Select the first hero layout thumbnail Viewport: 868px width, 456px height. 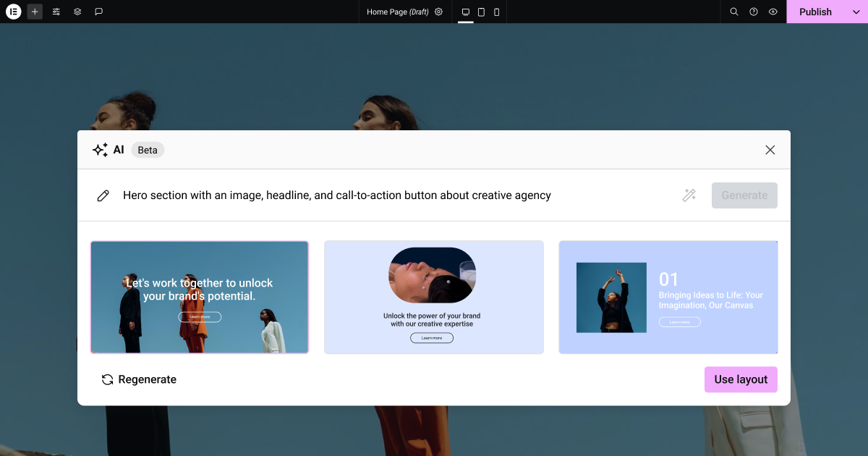200,297
